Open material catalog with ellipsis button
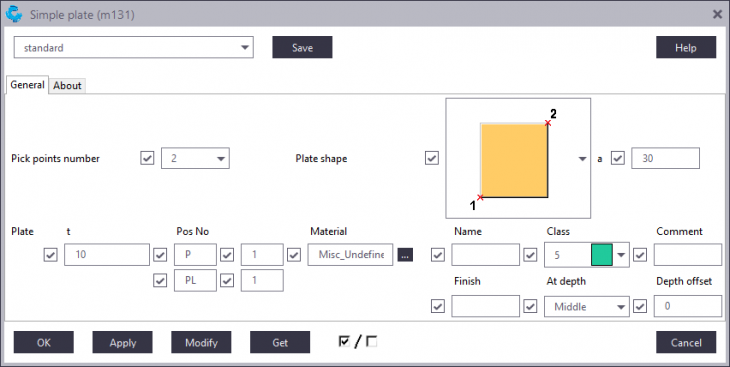This screenshot has height=367, width=730. [405, 255]
